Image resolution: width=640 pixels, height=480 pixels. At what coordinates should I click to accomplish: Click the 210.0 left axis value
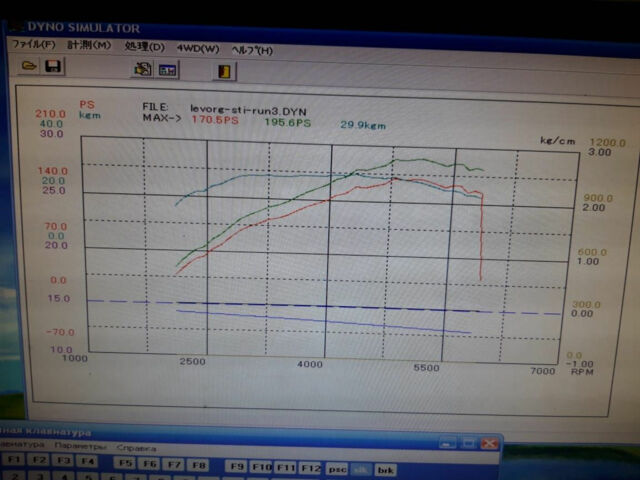tap(50, 114)
